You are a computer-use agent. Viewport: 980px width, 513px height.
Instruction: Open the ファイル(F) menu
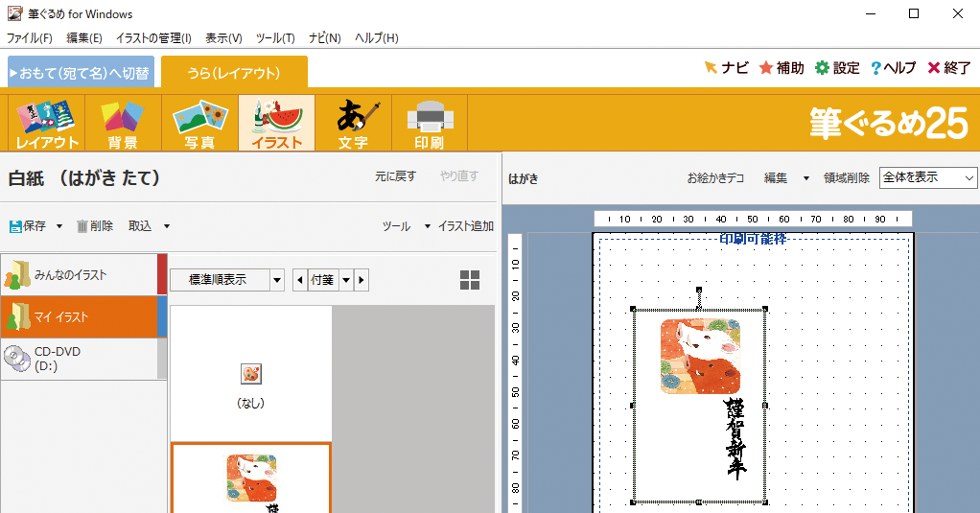tap(30, 38)
